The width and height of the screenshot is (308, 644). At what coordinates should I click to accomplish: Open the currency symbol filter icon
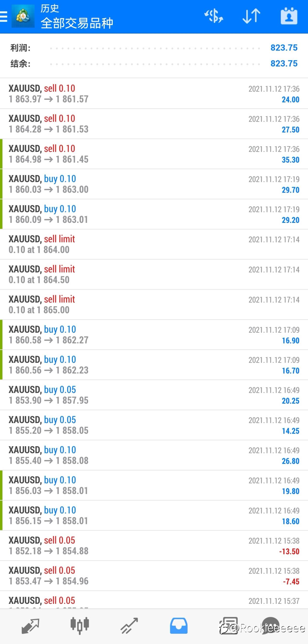coord(214,16)
